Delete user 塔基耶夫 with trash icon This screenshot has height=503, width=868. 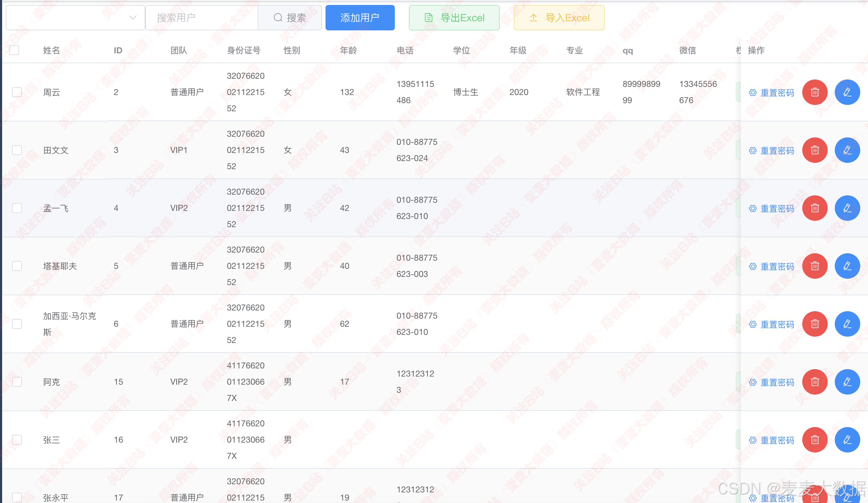815,266
